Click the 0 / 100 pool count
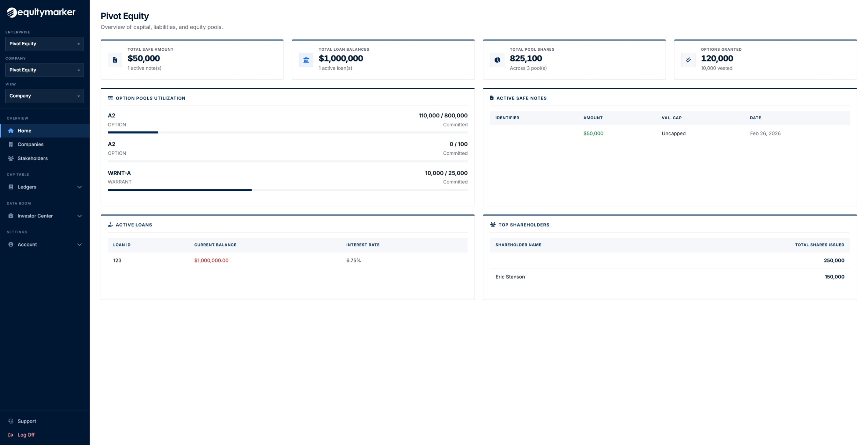Viewport: 868px width, 445px height. point(458,144)
